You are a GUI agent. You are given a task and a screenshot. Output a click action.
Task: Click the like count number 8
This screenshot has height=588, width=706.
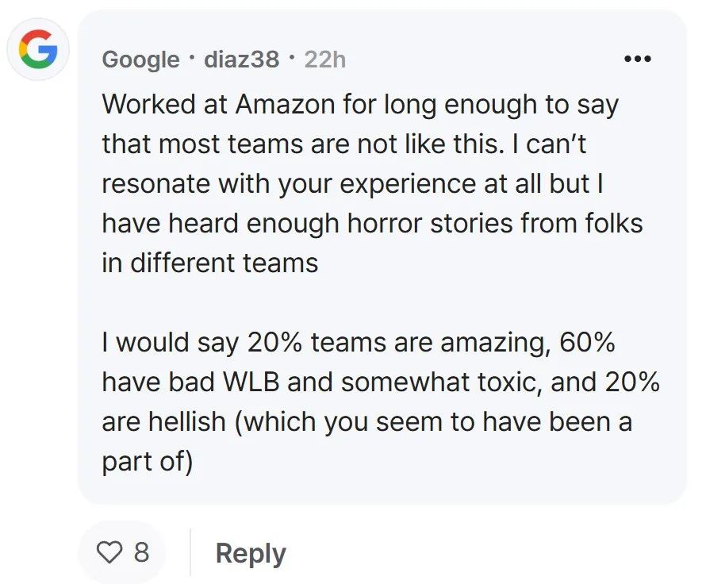[141, 552]
